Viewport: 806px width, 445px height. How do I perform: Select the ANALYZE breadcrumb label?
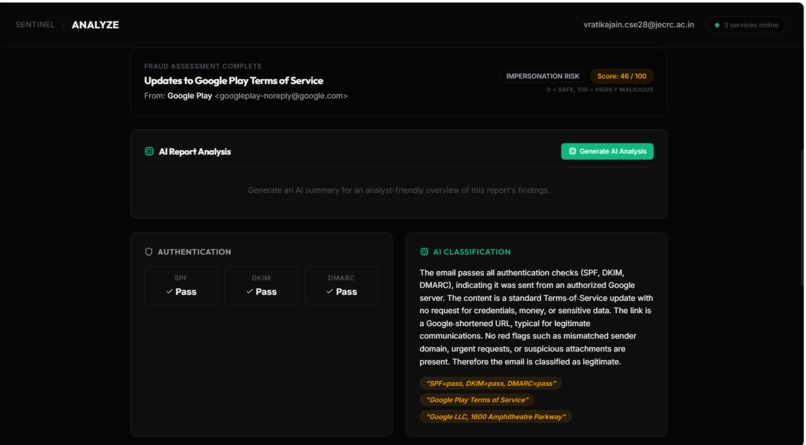(x=95, y=25)
